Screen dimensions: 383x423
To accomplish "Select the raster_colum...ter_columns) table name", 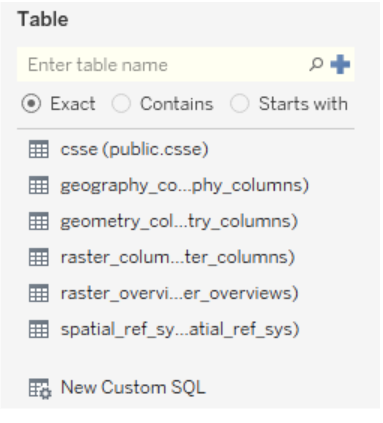I will (178, 257).
